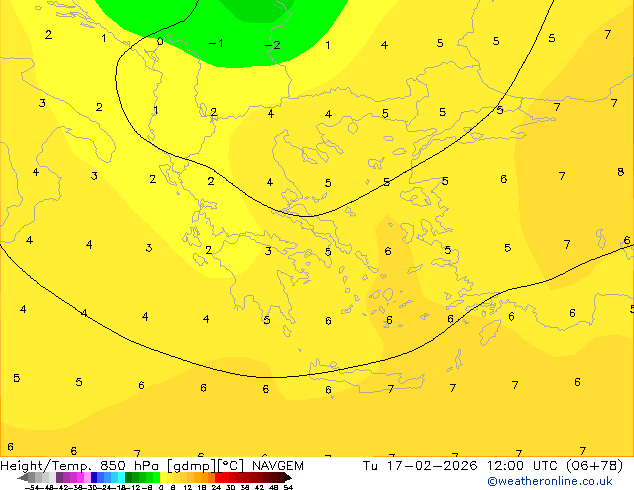Pick the orange swatch left of red
This screenshot has width=634, height=490.
pyautogui.click(x=211, y=477)
